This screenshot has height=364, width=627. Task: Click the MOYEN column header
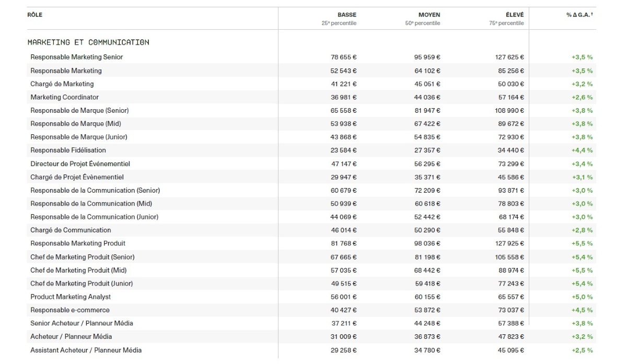point(429,15)
